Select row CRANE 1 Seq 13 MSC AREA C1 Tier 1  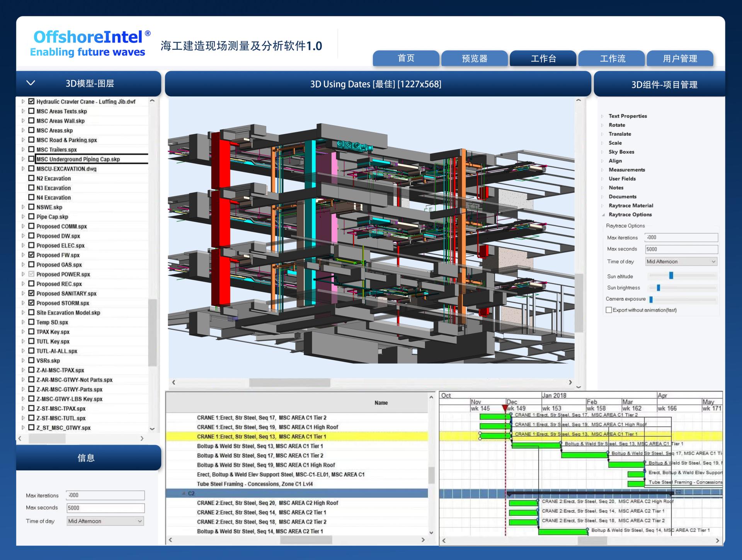[x=297, y=436]
